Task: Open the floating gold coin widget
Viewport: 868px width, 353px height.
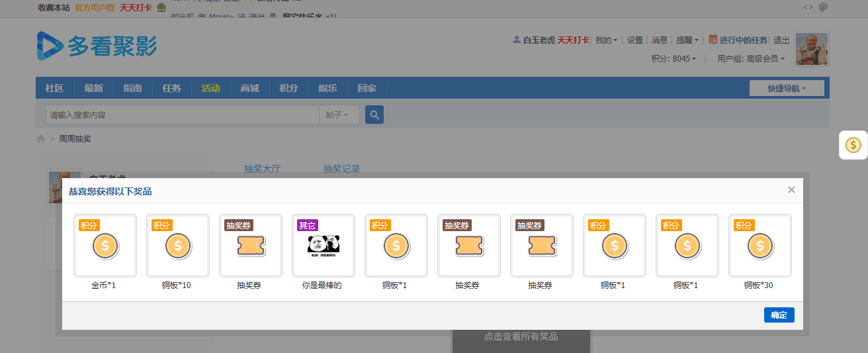Action: point(853,145)
